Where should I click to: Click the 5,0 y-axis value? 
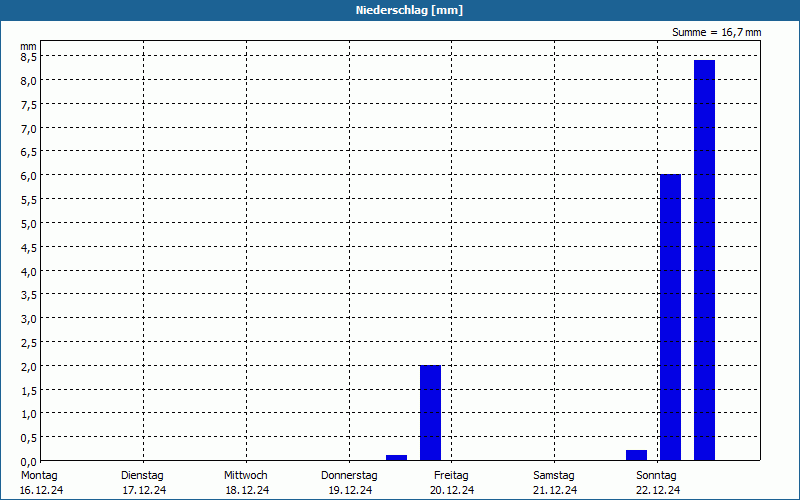click(x=29, y=223)
